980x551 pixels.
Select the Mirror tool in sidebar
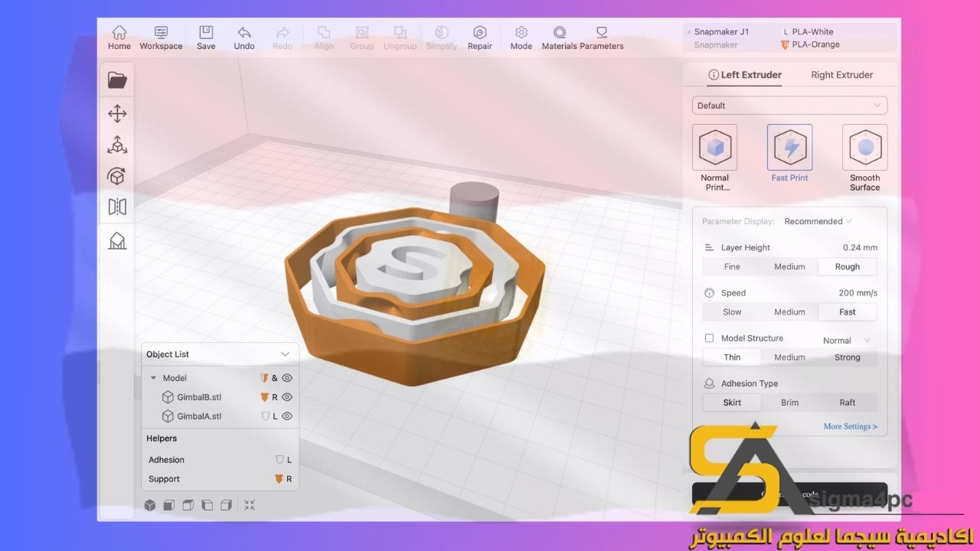coord(117,207)
